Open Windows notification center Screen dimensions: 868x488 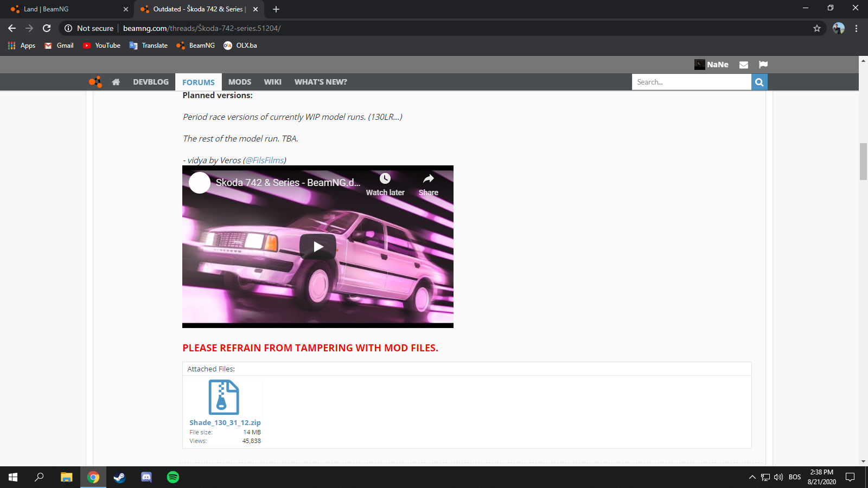[x=850, y=477]
